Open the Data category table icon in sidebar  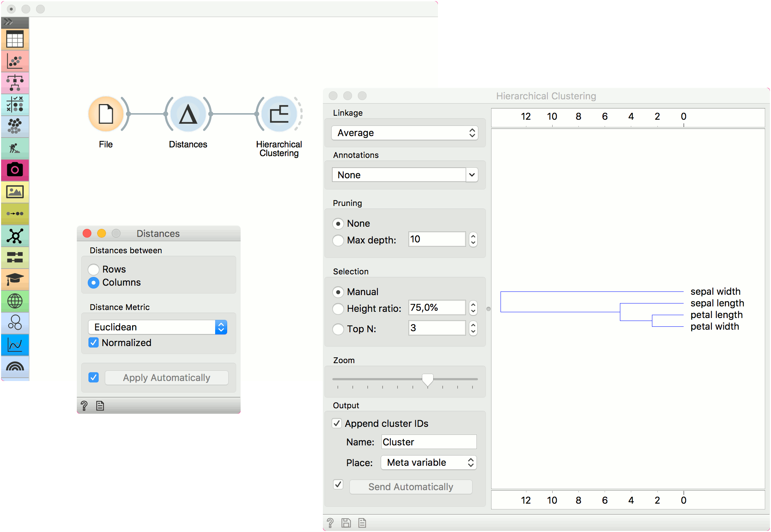coord(15,39)
